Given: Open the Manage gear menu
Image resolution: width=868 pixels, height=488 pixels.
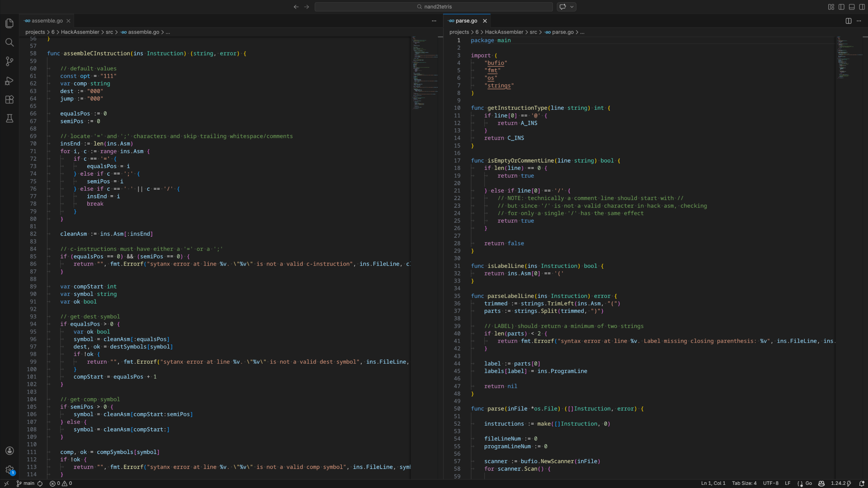Looking at the screenshot, I should (x=9, y=470).
